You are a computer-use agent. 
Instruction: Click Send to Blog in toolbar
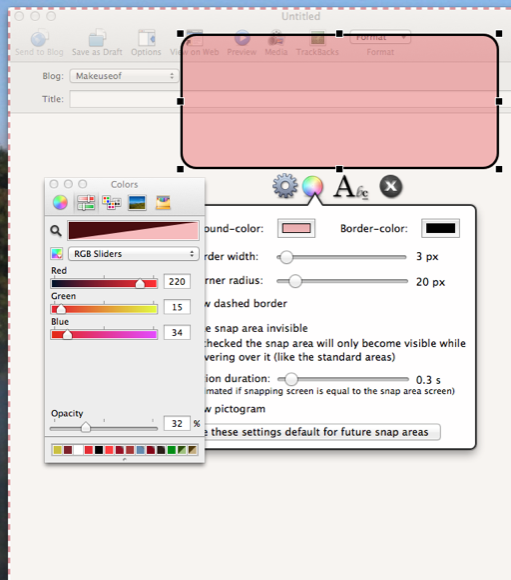39,43
